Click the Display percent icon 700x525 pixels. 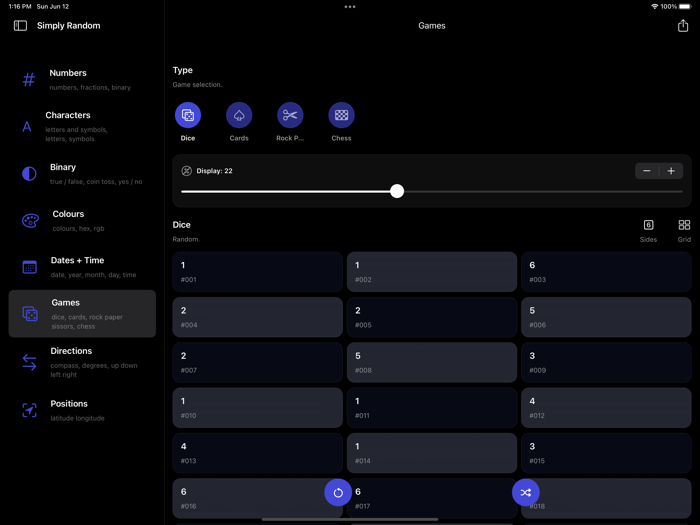(x=187, y=171)
